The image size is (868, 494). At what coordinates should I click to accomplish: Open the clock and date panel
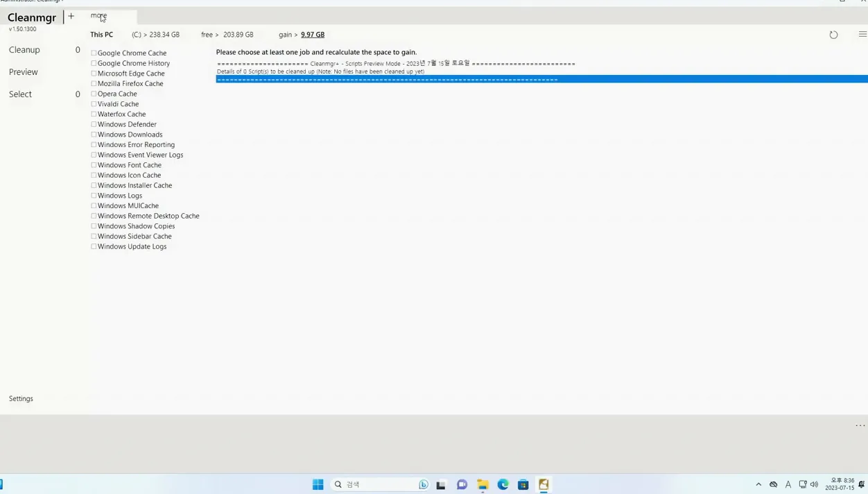tap(840, 484)
